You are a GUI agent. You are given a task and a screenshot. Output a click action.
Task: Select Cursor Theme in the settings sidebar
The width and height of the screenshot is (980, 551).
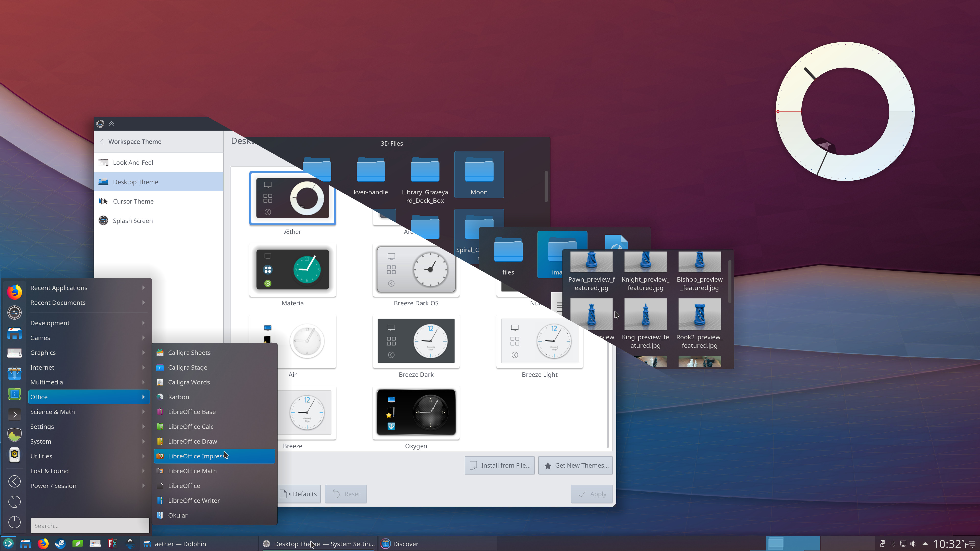click(159, 201)
